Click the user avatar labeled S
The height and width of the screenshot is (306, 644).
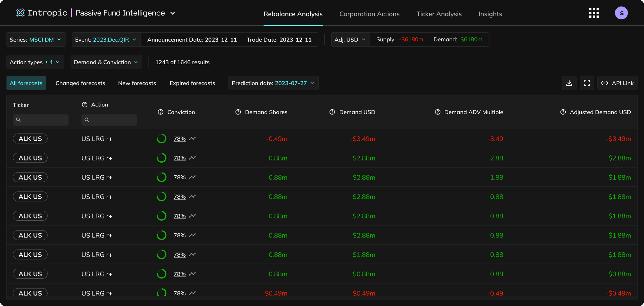(x=621, y=13)
